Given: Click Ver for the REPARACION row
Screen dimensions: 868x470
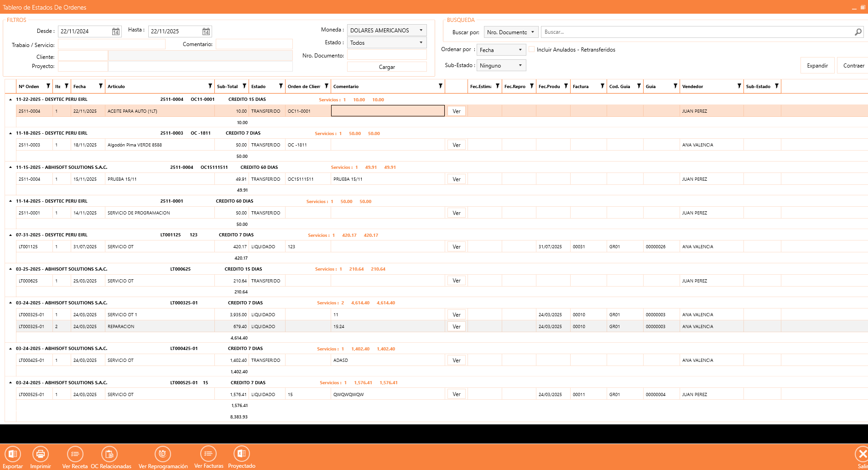Looking at the screenshot, I should 456,326.
